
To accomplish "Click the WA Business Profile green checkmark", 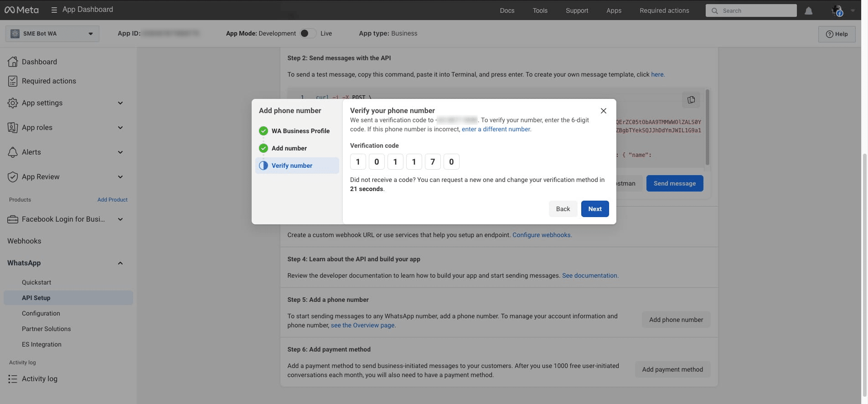I will pos(263,131).
